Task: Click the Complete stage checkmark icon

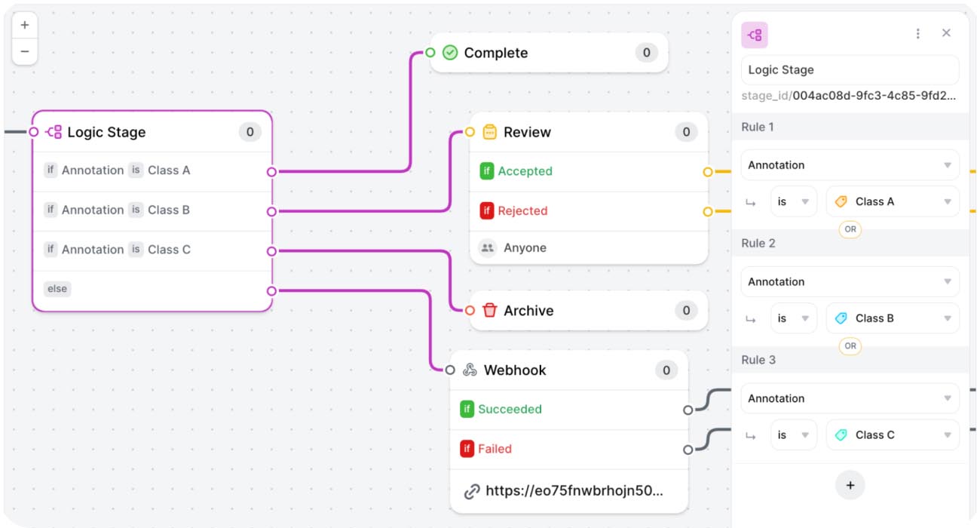Action: click(448, 53)
